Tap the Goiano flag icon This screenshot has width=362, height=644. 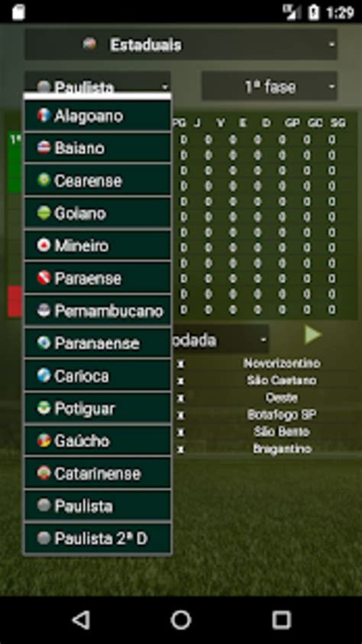pos(44,213)
